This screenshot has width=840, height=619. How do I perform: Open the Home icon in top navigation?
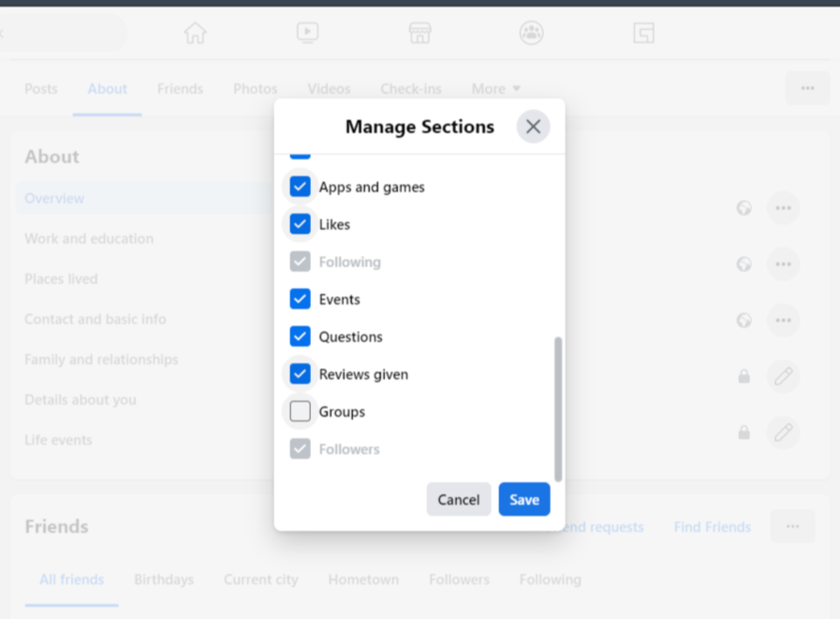(x=195, y=33)
